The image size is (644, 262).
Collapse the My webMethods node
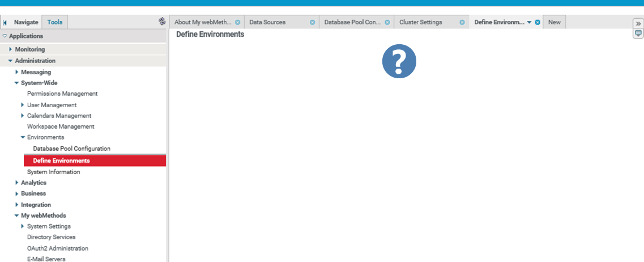pyautogui.click(x=16, y=215)
